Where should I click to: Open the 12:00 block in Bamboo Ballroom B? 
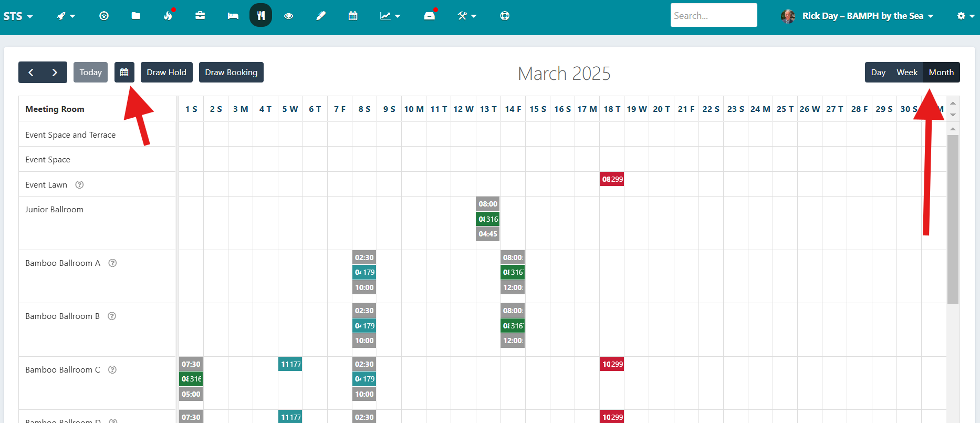[x=513, y=341]
